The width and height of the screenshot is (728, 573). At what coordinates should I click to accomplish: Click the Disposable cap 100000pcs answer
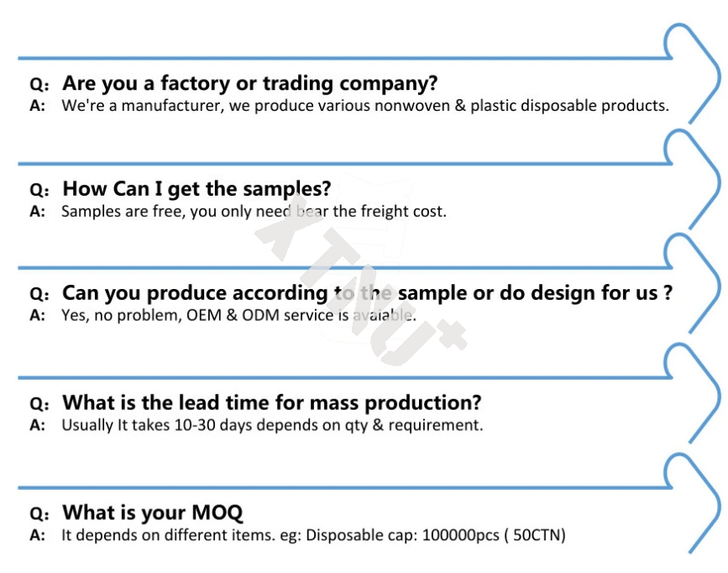tap(313, 535)
